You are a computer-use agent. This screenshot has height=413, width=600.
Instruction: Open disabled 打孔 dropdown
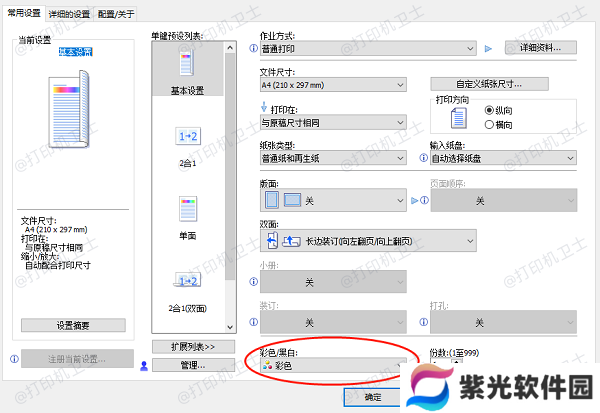coord(503,322)
